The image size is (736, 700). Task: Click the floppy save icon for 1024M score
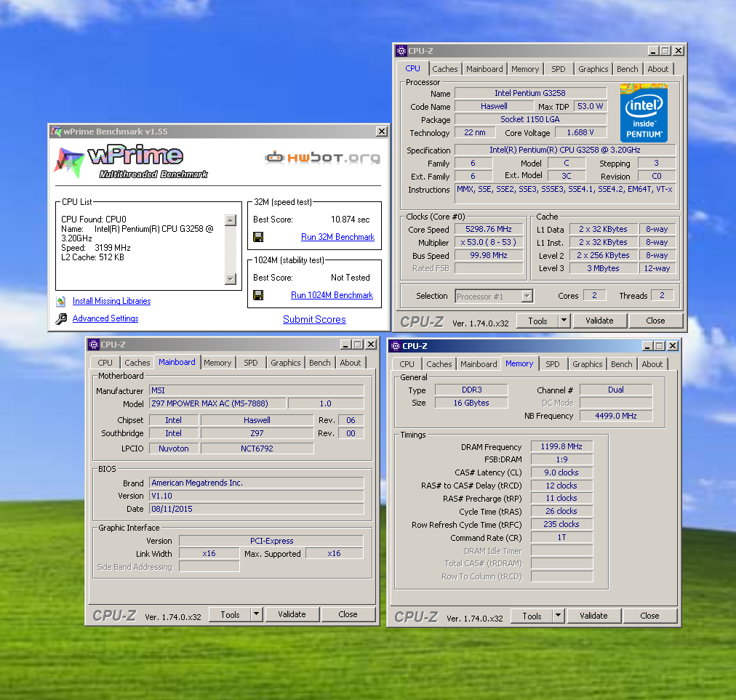pos(258,295)
